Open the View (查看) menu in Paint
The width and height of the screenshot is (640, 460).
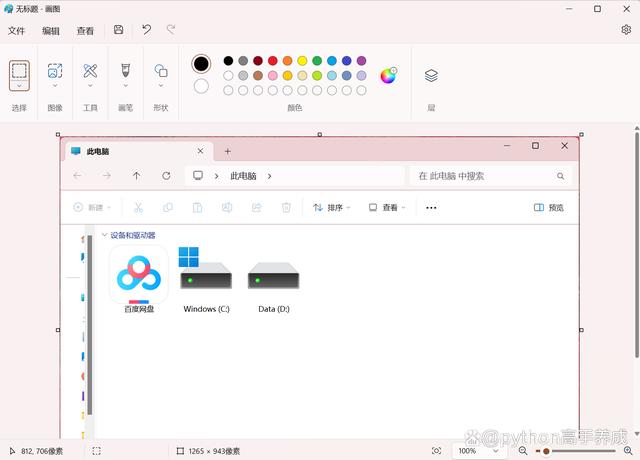[x=85, y=31]
